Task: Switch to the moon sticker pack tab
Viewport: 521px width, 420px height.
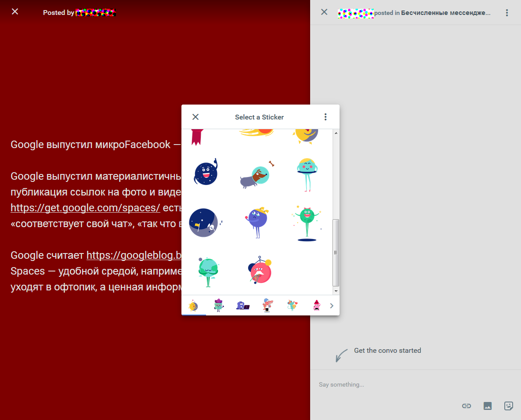Action: [x=194, y=304]
